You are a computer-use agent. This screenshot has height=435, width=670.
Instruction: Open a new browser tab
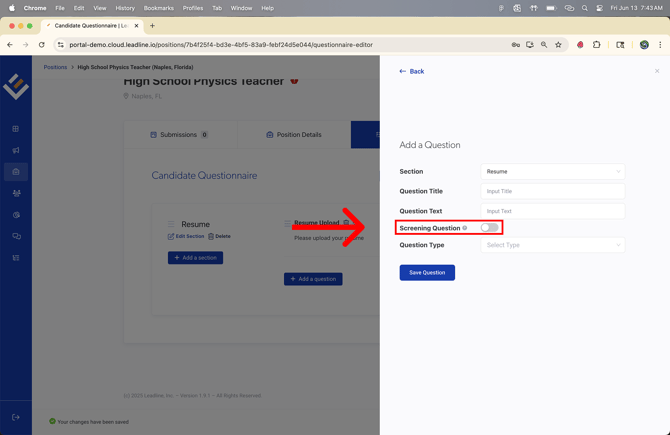click(152, 26)
